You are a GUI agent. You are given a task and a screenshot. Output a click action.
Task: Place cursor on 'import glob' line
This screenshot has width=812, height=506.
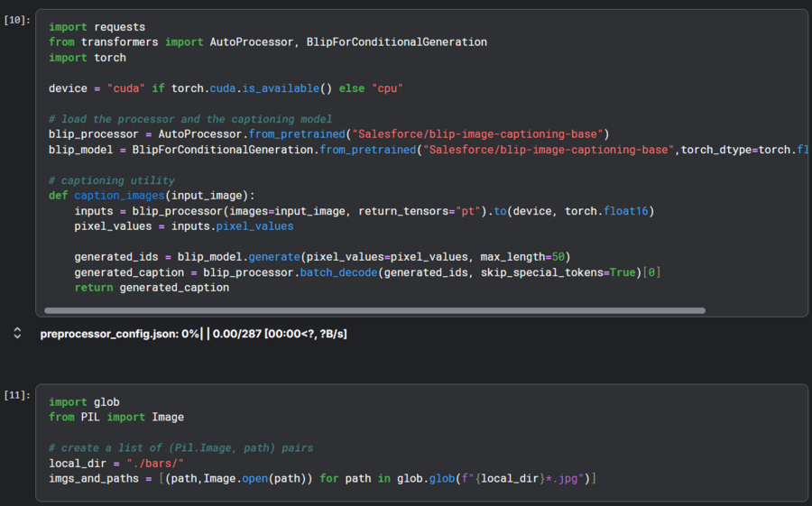point(84,402)
